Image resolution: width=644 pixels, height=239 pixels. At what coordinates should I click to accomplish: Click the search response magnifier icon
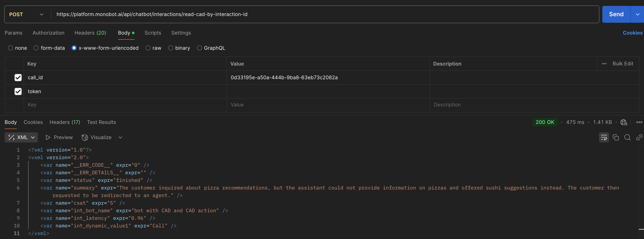[x=627, y=137]
